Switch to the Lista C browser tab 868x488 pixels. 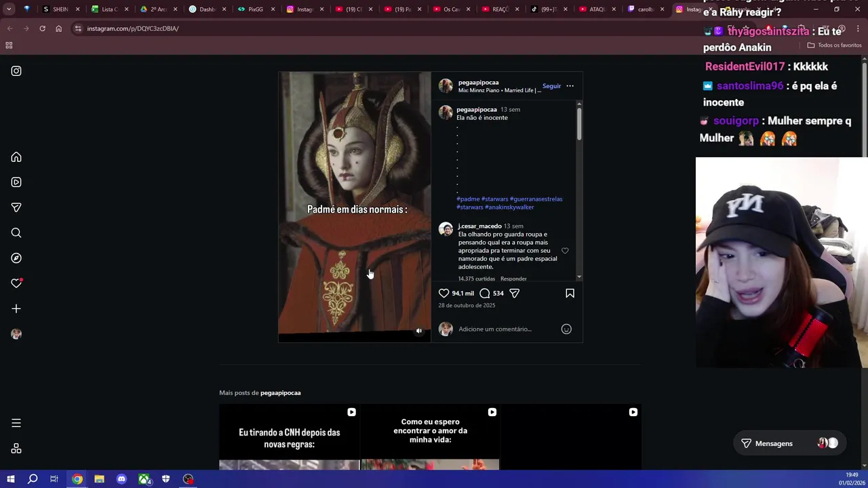tap(110, 9)
